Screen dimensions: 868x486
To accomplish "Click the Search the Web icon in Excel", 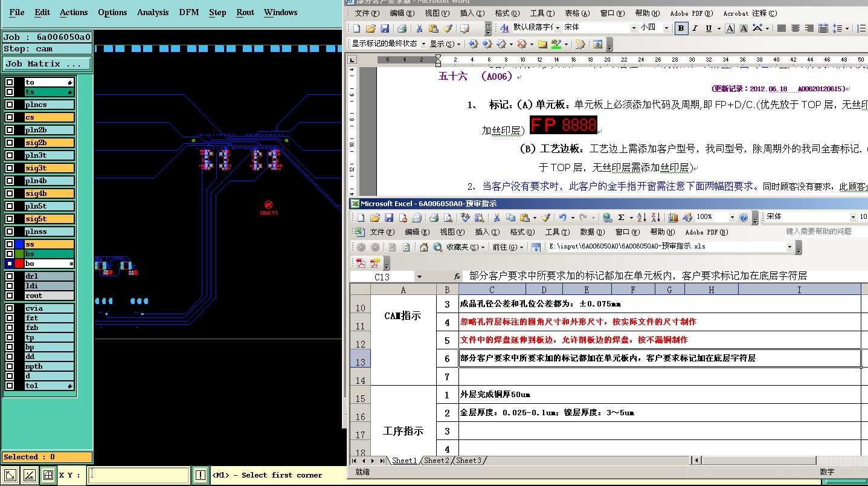I will click(x=437, y=247).
